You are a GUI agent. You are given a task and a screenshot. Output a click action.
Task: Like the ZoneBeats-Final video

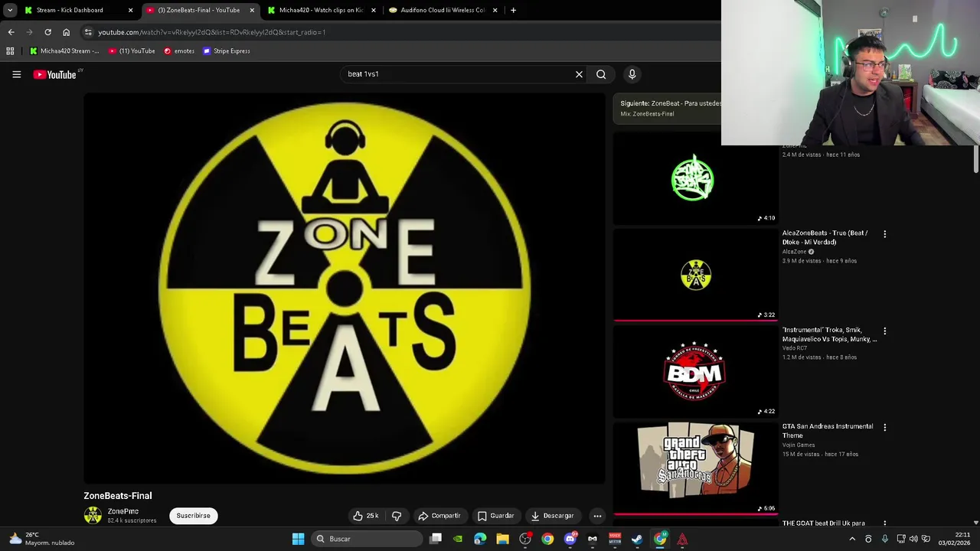click(x=366, y=516)
